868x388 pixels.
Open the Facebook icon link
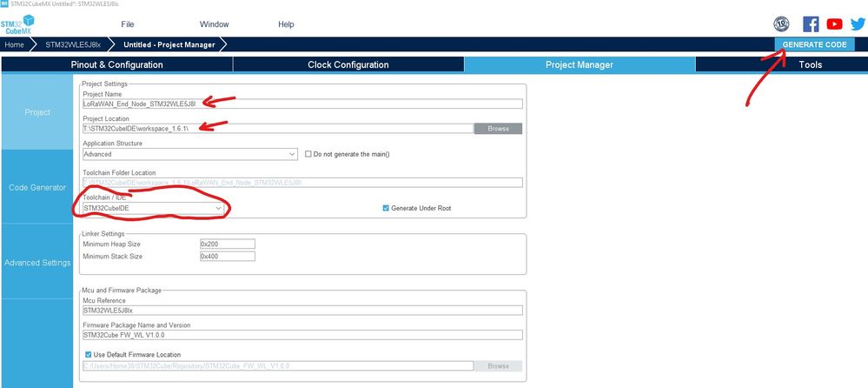(811, 23)
